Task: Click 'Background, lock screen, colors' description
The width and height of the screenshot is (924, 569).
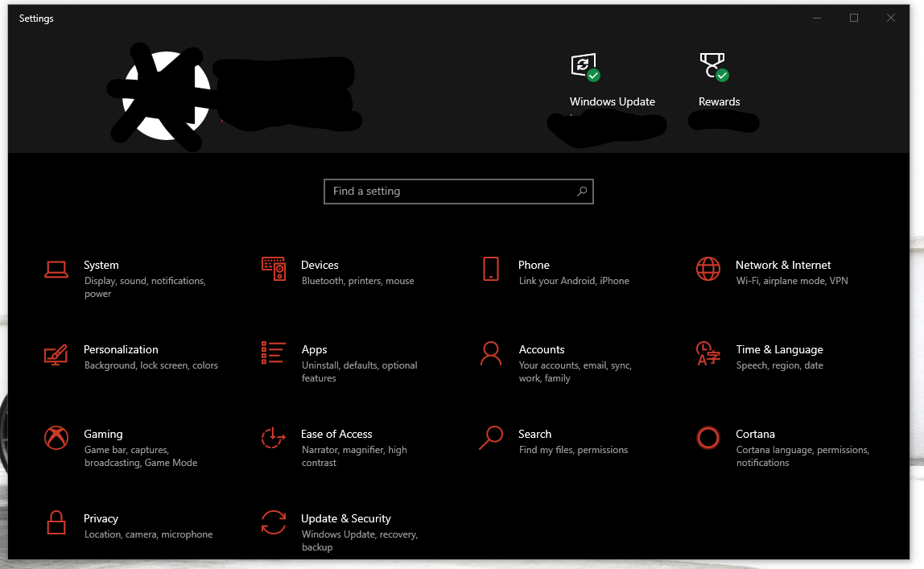Action: (151, 365)
